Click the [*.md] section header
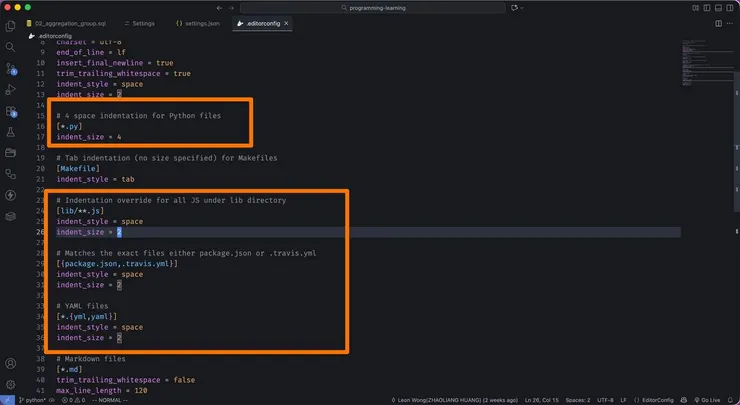740x405 pixels. tap(69, 369)
